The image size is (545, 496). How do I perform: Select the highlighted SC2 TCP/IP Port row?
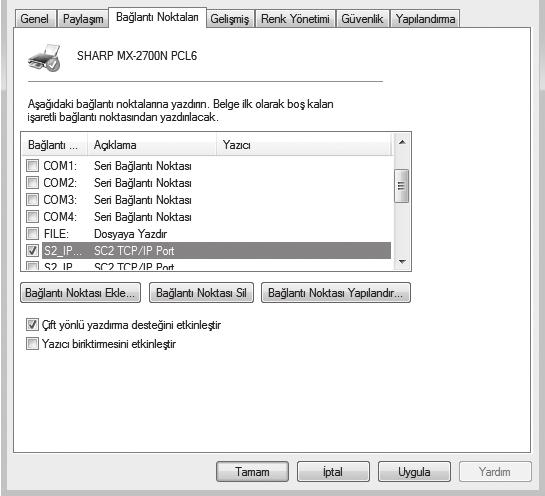coord(216,251)
